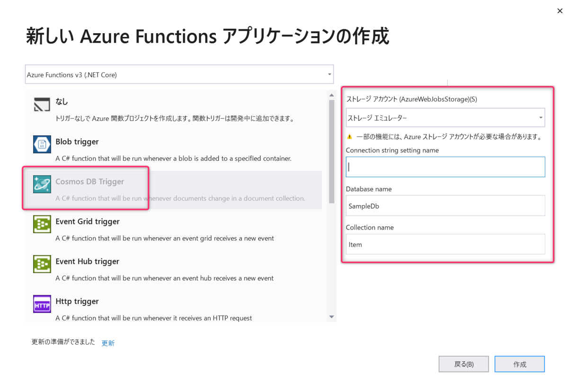Image resolution: width=568 pixels, height=392 pixels.
Task: Choose the Blob trigger icon
Action: tap(42, 144)
